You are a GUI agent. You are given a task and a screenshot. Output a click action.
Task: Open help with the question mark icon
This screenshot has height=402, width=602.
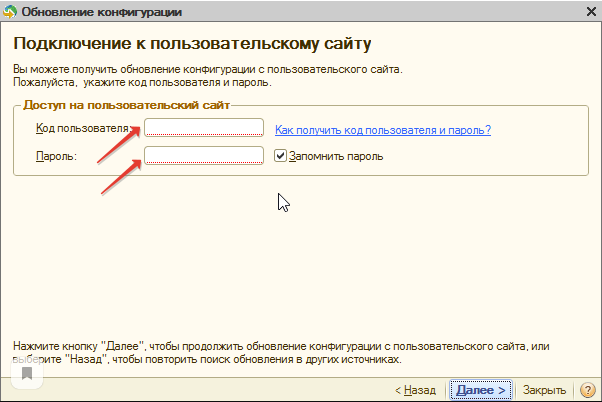[x=585, y=390]
